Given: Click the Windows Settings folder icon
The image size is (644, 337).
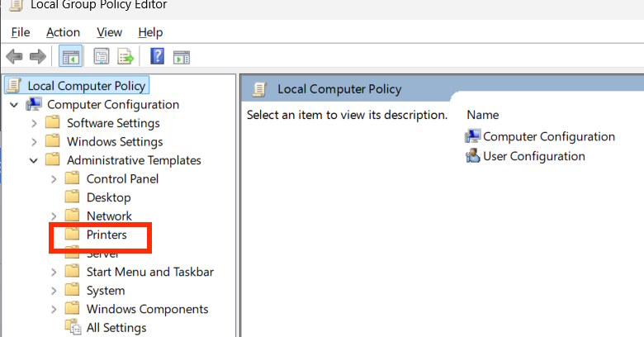Looking at the screenshot, I should coord(53,141).
